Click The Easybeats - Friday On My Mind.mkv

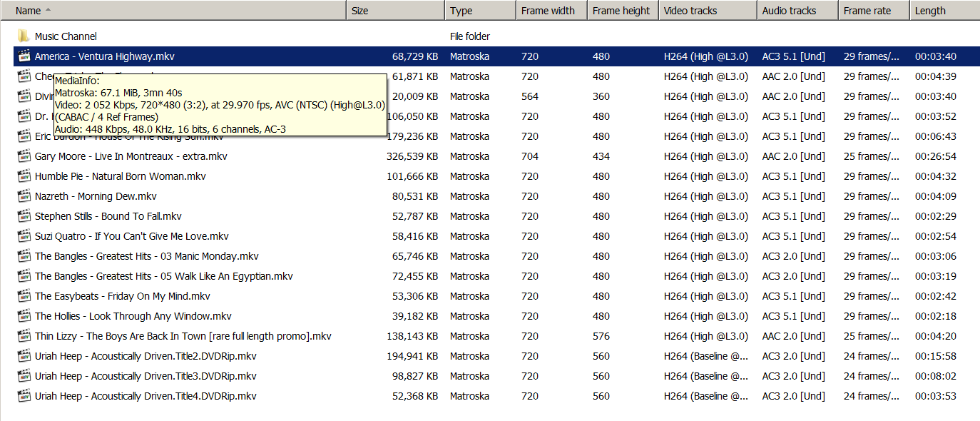(x=123, y=296)
